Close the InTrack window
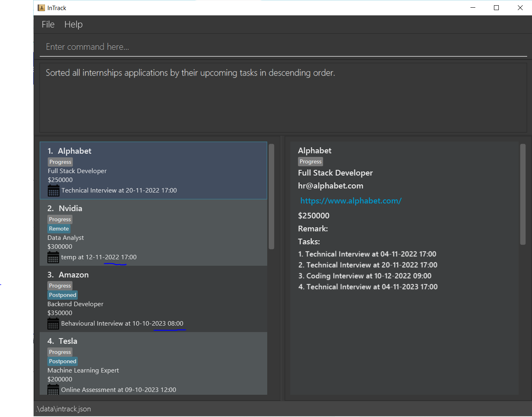532x417 pixels. [520, 8]
